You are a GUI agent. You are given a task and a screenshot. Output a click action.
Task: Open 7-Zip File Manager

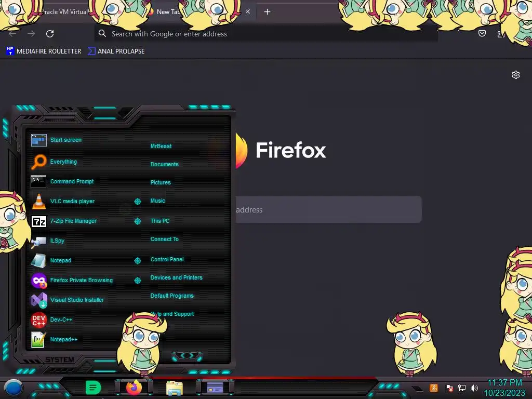pos(64,221)
